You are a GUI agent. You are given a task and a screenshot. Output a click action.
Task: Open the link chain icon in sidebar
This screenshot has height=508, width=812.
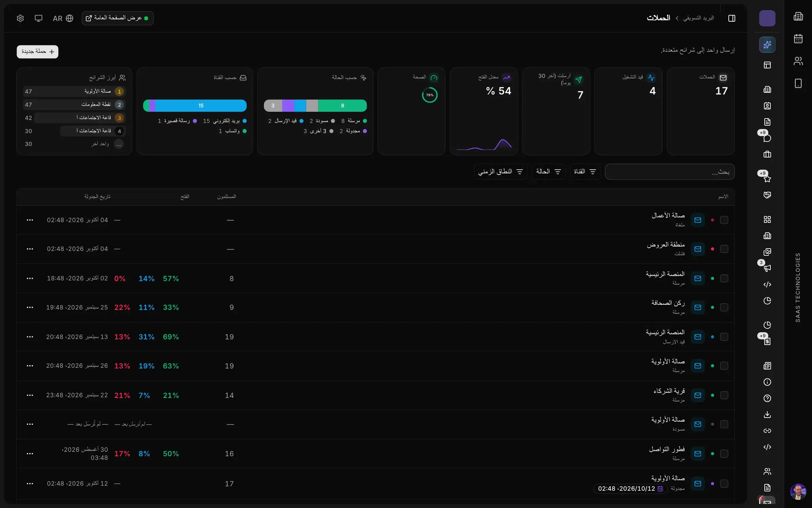coord(767,431)
